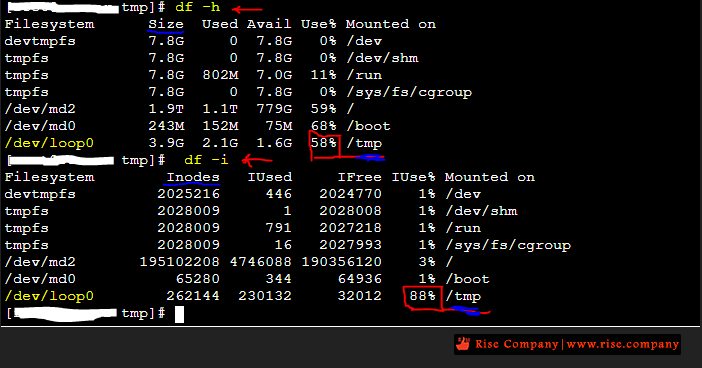Image resolution: width=702 pixels, height=368 pixels.
Task: Click the '59%' usage value
Action: click(323, 109)
